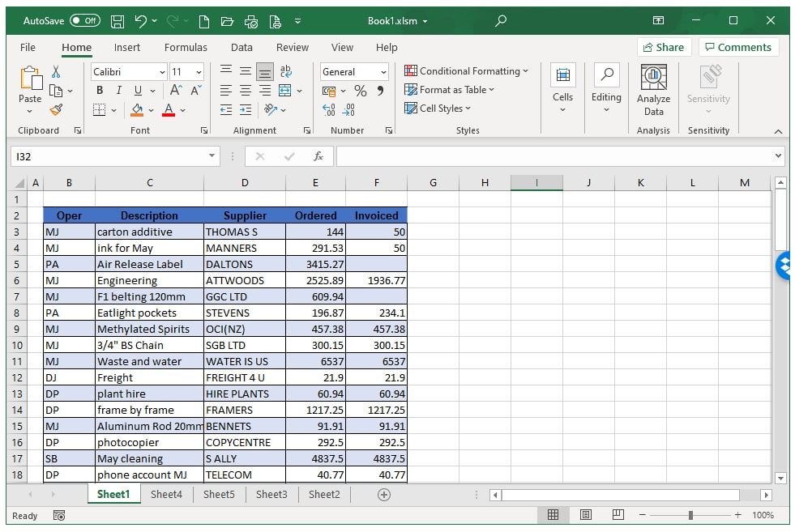
Task: Open the Format Painter tool
Action: pyautogui.click(x=58, y=109)
